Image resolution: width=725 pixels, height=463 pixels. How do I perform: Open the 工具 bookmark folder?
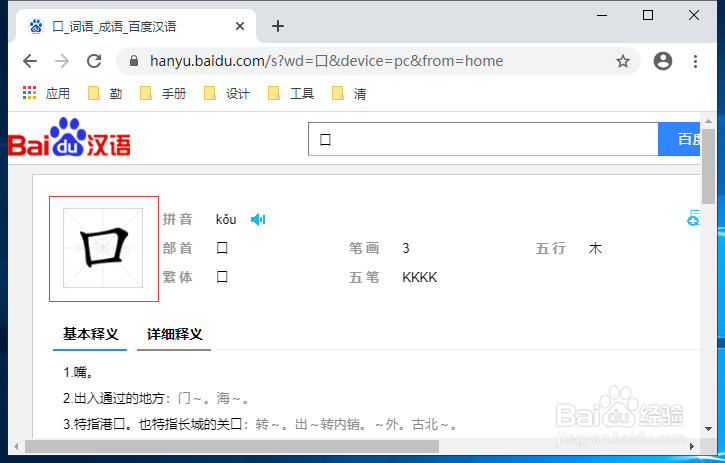click(291, 93)
